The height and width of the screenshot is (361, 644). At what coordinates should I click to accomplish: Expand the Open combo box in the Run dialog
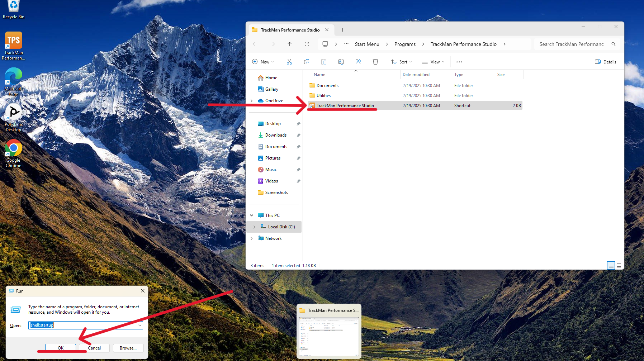[x=140, y=325]
